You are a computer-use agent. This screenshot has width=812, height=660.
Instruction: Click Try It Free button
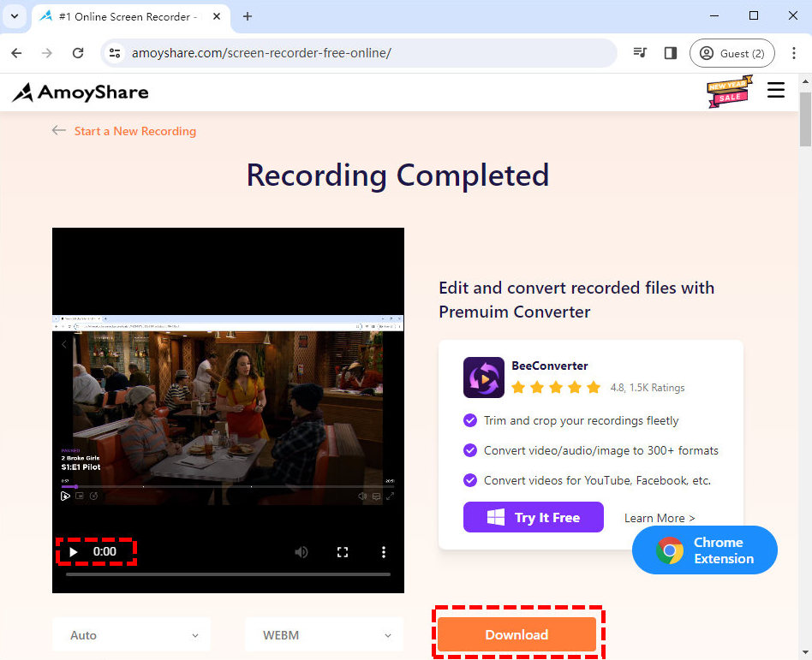click(x=534, y=517)
